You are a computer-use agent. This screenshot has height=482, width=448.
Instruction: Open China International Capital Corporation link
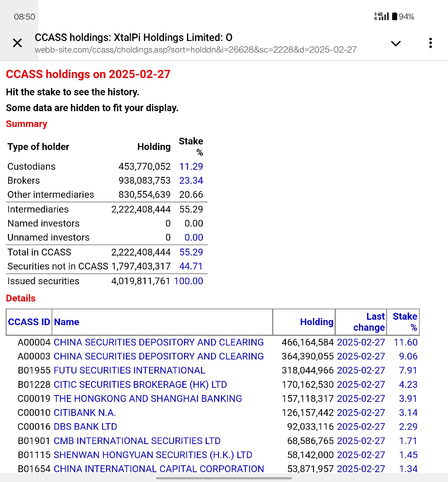tap(159, 469)
